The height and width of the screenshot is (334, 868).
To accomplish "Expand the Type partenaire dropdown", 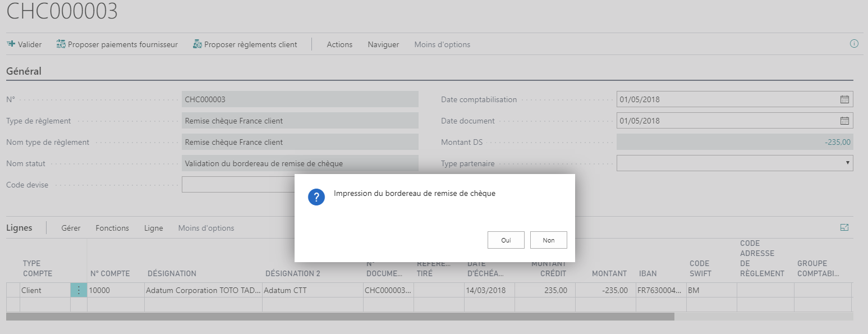I will point(847,163).
